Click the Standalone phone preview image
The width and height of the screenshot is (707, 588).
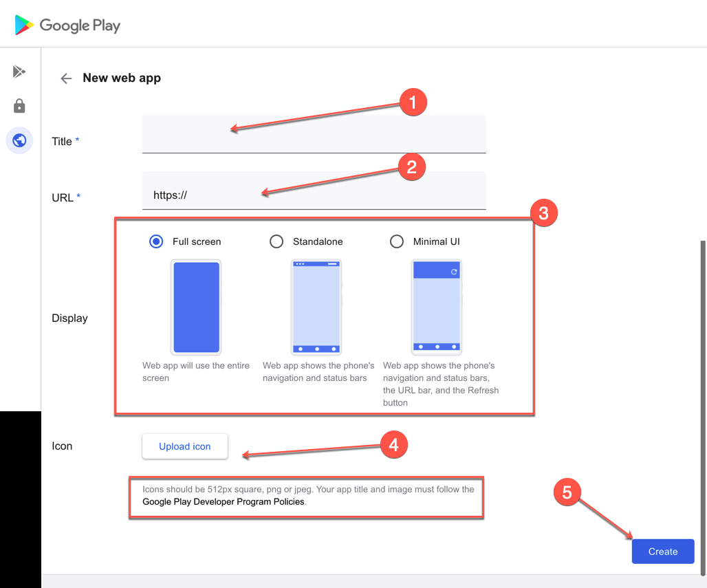tap(316, 307)
